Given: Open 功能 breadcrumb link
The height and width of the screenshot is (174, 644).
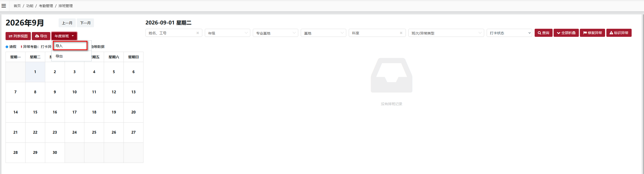Looking at the screenshot, I should pos(30,6).
